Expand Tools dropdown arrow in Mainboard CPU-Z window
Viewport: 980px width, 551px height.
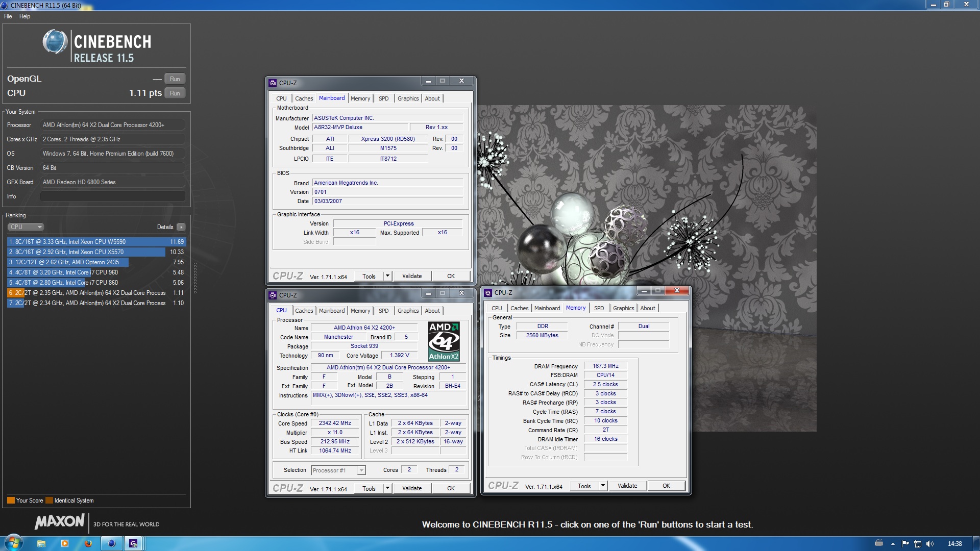pos(387,277)
